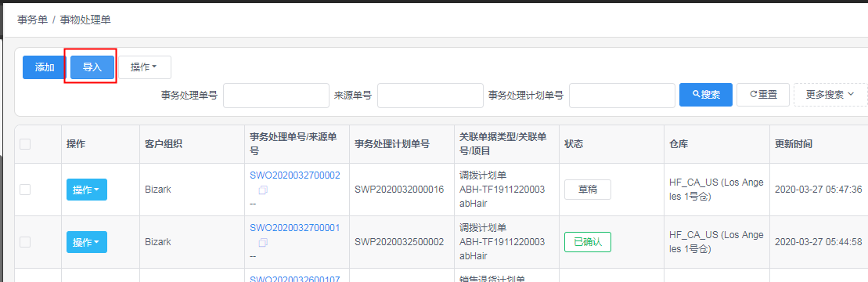This screenshot has width=868, height=282.
Task: Copy order number SWO2020032700001 via copy icon
Action: coord(263,243)
